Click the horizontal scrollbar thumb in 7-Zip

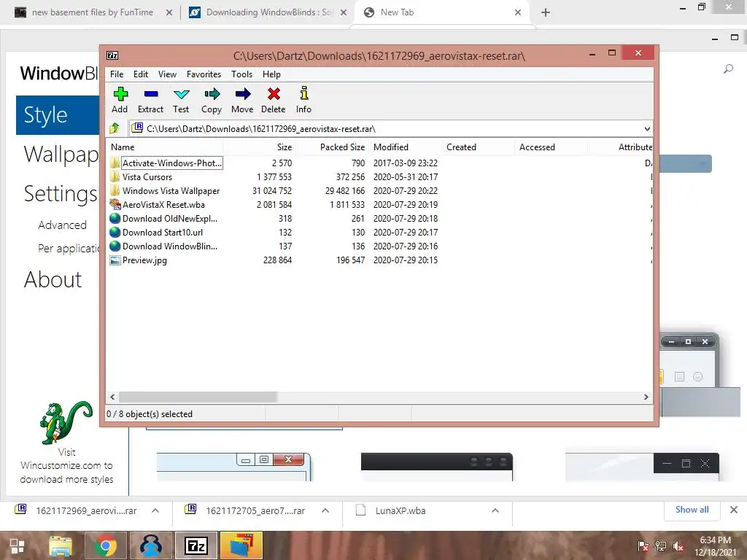[x=198, y=397]
